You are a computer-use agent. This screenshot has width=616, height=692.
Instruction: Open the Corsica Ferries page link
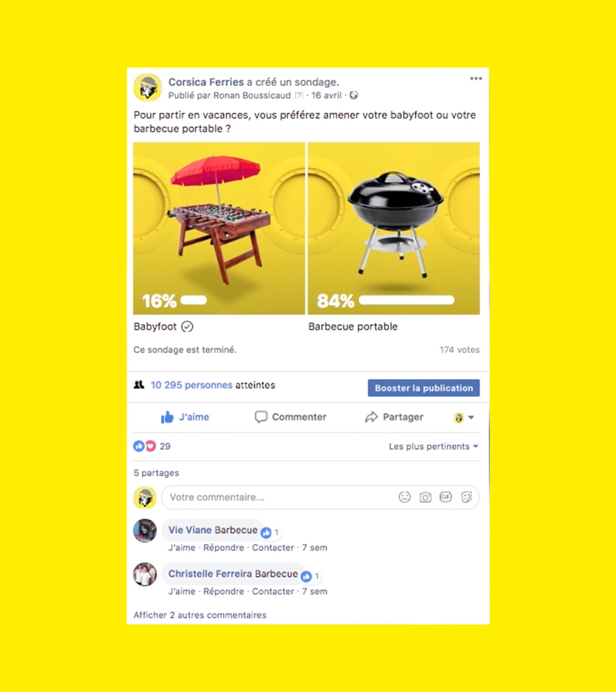(x=206, y=82)
